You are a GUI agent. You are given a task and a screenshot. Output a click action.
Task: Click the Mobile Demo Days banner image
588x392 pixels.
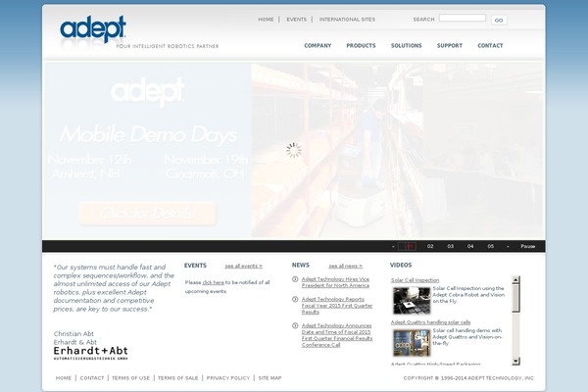click(294, 150)
